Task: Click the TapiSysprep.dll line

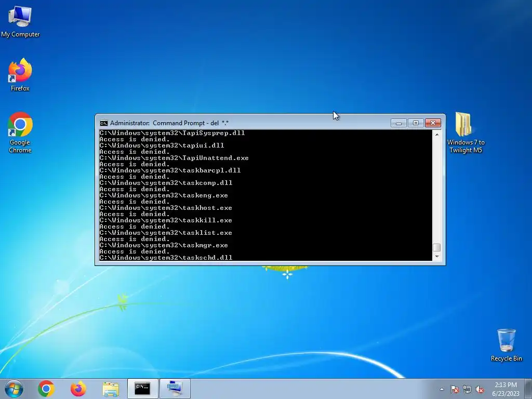Action: pyautogui.click(x=172, y=133)
